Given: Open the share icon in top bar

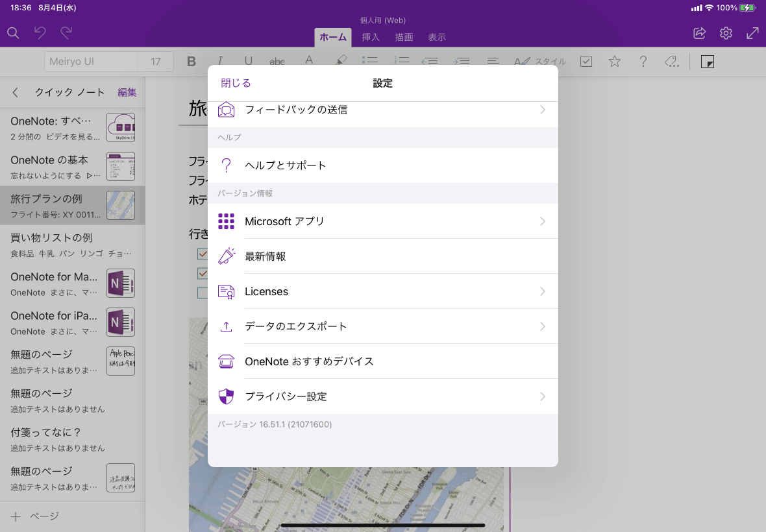Looking at the screenshot, I should [x=700, y=32].
